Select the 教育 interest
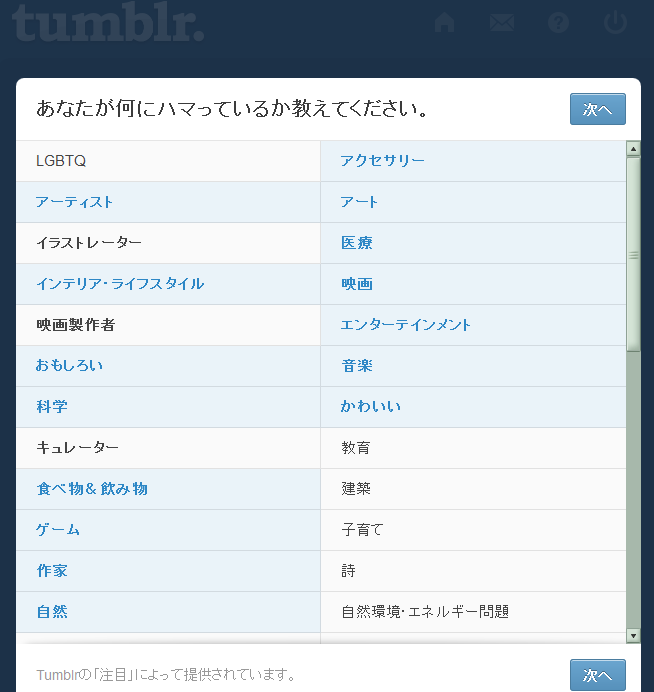This screenshot has width=654, height=692. pyautogui.click(x=473, y=448)
